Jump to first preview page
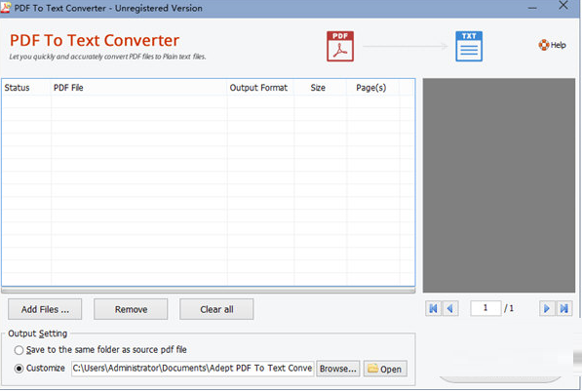This screenshot has width=582, height=392. point(433,308)
